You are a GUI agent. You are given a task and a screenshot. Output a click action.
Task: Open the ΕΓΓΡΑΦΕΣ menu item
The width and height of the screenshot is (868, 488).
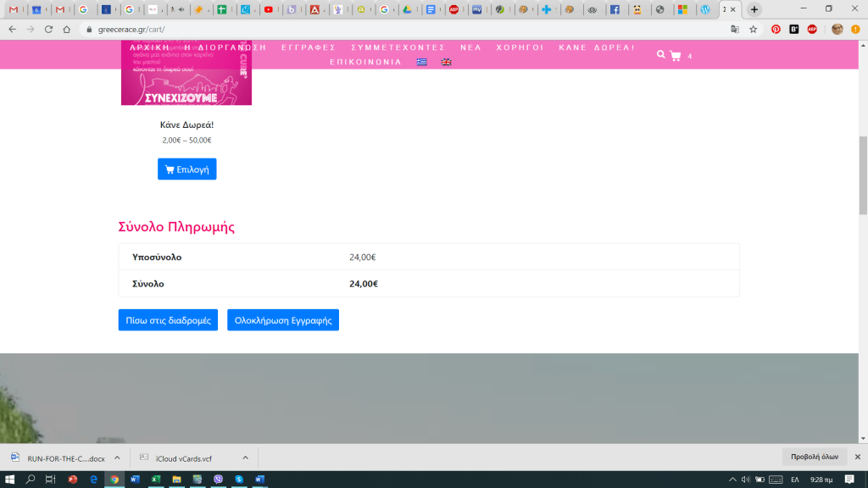309,47
